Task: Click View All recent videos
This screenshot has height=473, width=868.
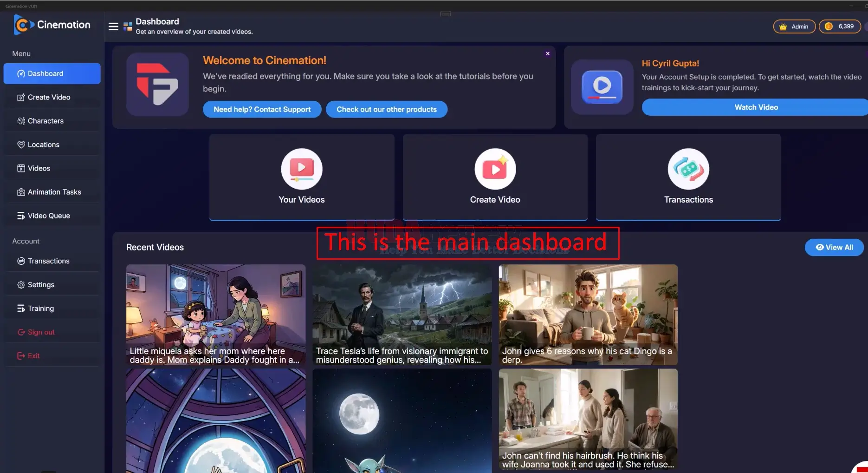Action: [x=834, y=247]
